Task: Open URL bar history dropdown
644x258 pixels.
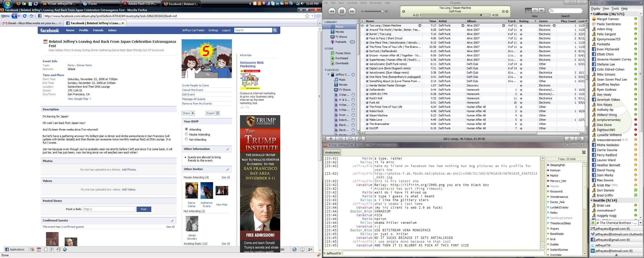Action: point(312,16)
